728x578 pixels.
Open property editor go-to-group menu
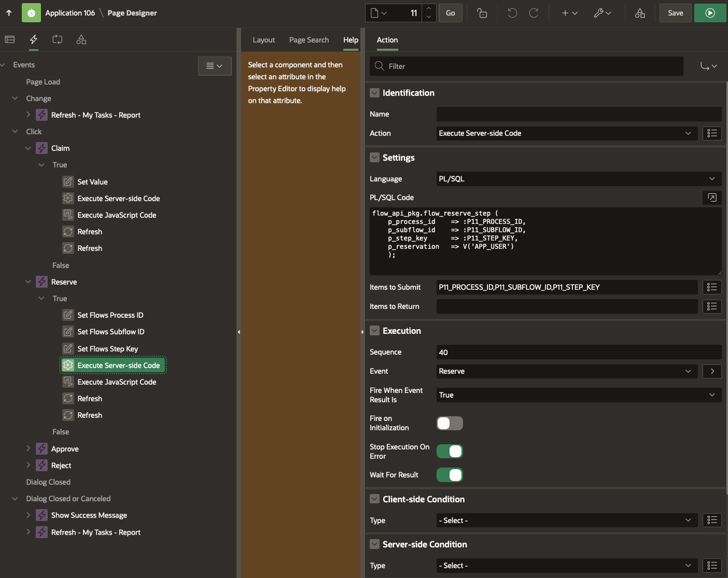tap(708, 66)
